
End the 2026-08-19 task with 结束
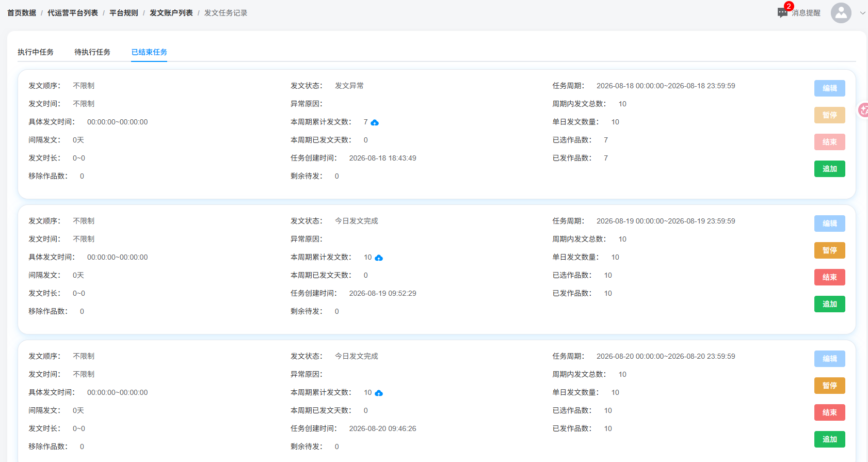(830, 277)
